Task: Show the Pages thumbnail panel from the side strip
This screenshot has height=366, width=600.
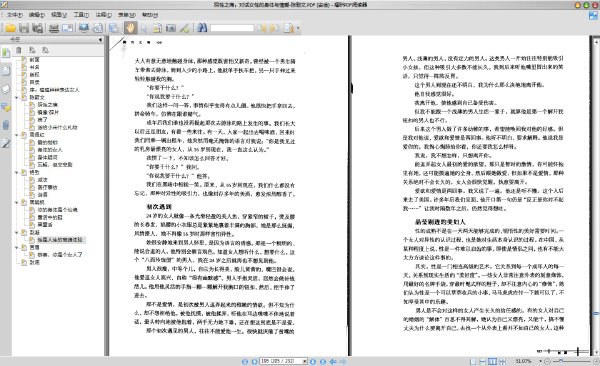Action: click(x=6, y=71)
